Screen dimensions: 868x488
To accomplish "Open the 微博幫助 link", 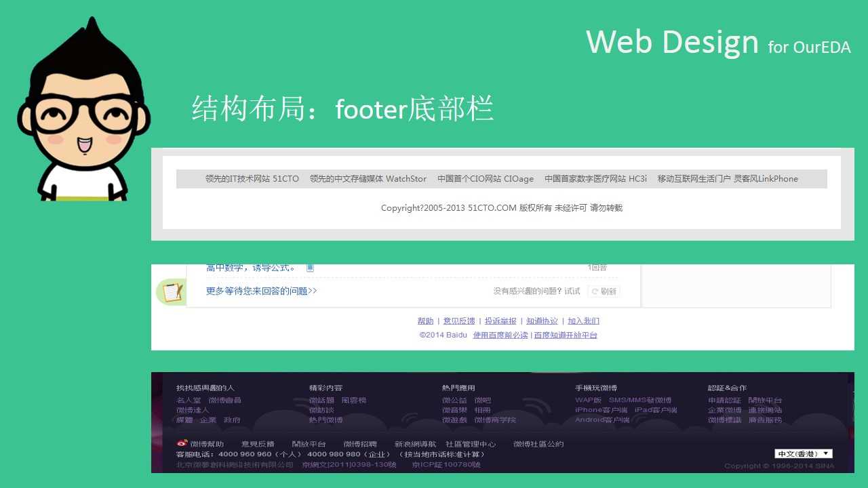I will 207,444.
